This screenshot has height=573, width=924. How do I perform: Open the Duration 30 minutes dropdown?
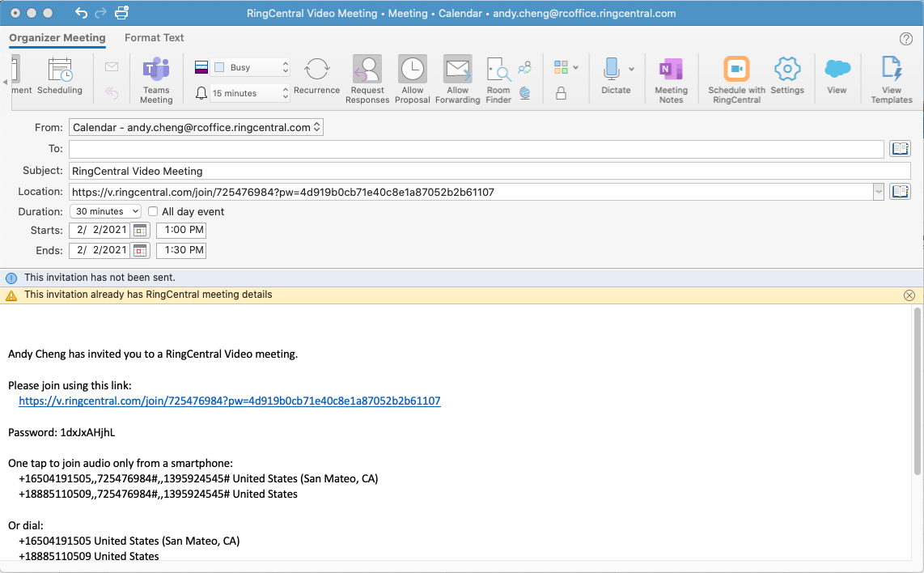click(105, 212)
